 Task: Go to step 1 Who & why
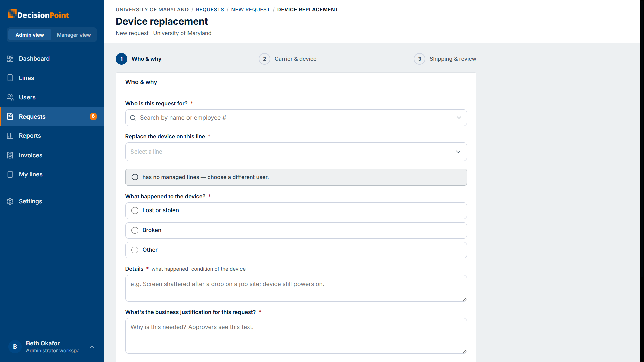click(x=139, y=59)
